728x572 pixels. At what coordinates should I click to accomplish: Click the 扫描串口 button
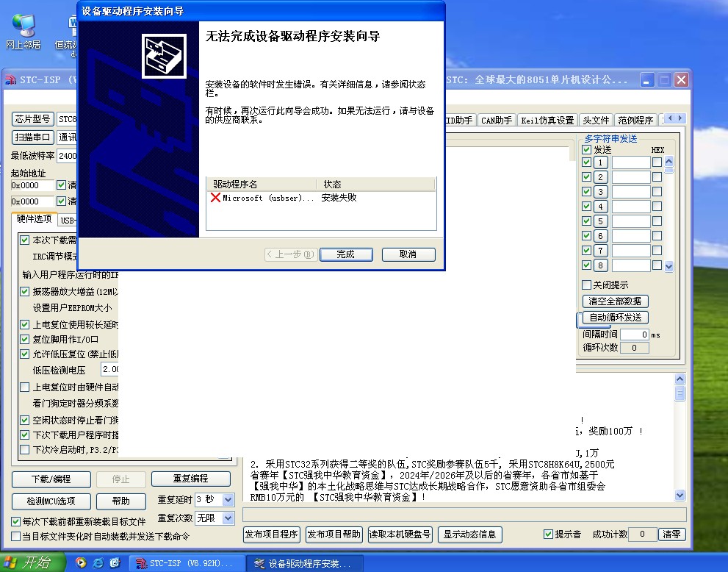(32, 137)
